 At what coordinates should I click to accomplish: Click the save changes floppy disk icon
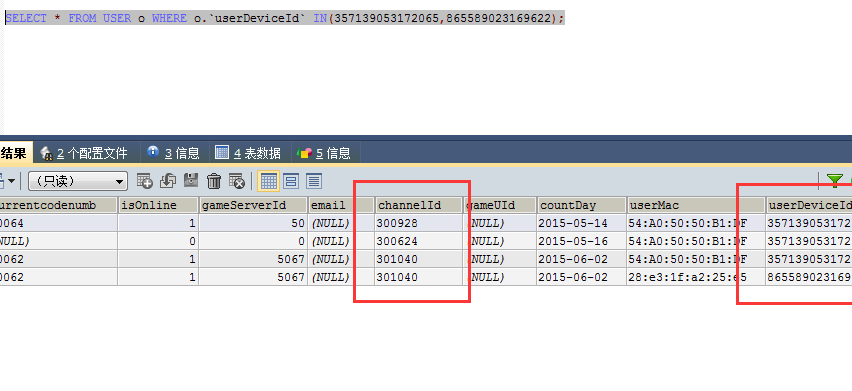coord(191,181)
